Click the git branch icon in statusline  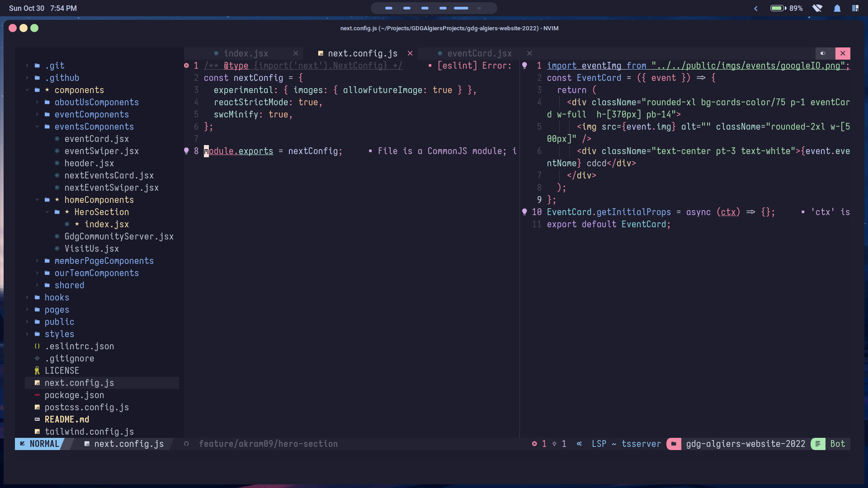[x=186, y=444]
